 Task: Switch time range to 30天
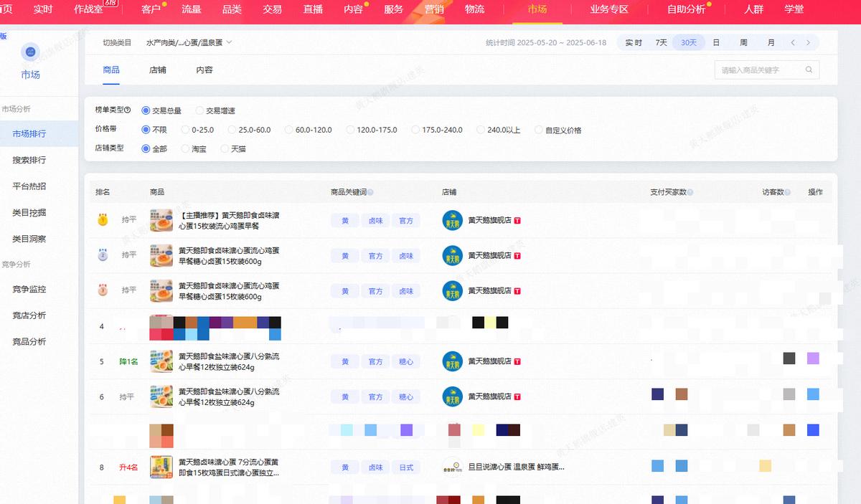689,43
